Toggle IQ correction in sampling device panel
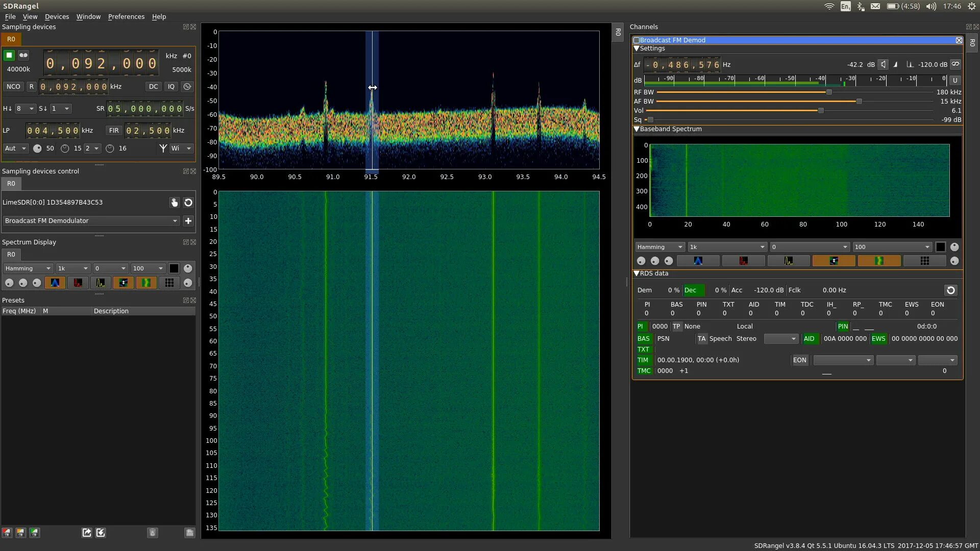Image resolution: width=980 pixels, height=551 pixels. (x=171, y=87)
